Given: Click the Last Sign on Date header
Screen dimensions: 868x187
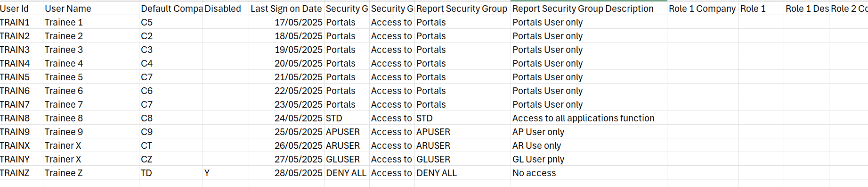Looking at the screenshot, I should click(286, 8).
